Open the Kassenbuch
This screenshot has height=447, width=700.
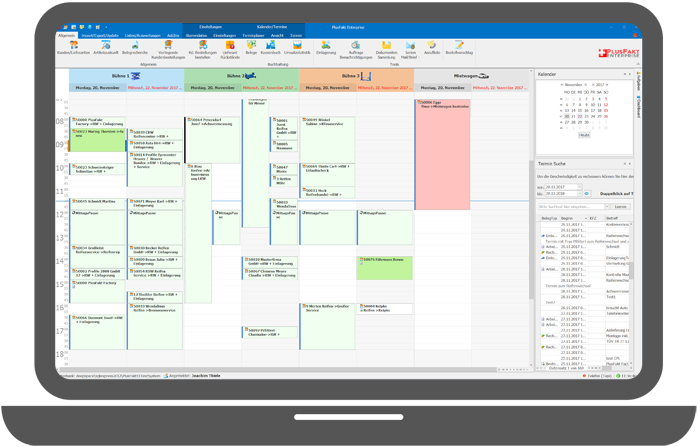click(271, 47)
